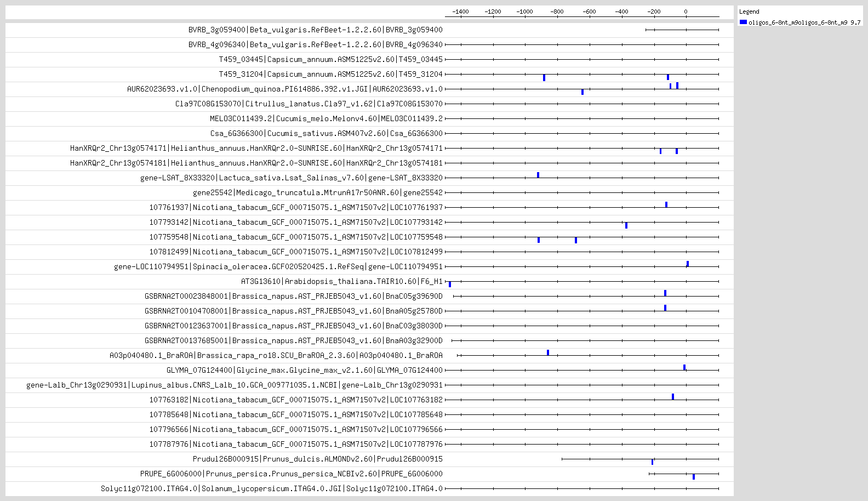
Task: Select the GSBRNA2T00137685001 Brassica_napus row label
Action: tap(294, 340)
